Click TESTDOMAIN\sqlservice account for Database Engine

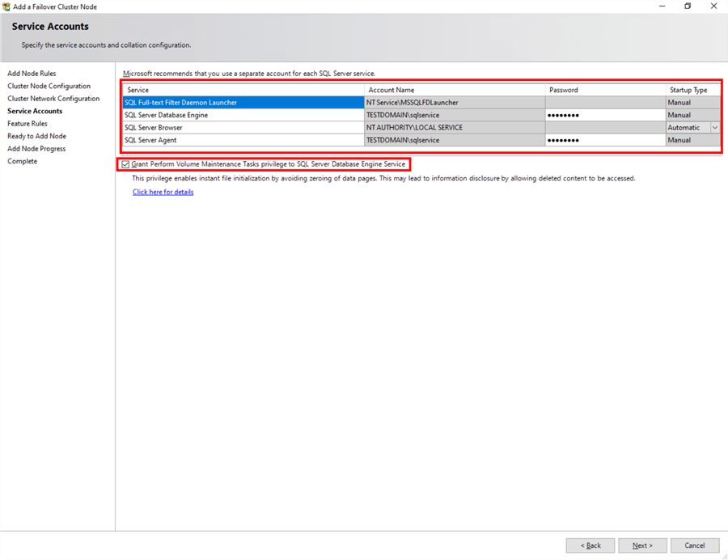(x=455, y=115)
